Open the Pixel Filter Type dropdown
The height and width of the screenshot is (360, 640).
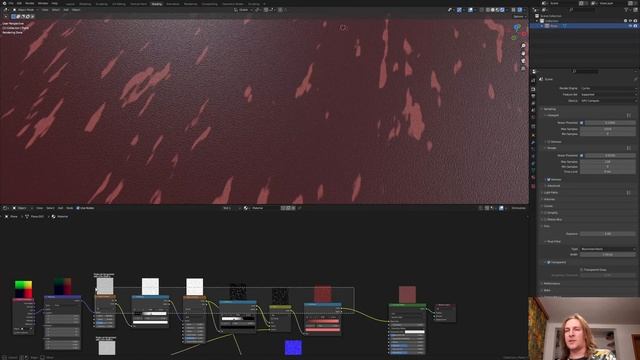(608, 249)
